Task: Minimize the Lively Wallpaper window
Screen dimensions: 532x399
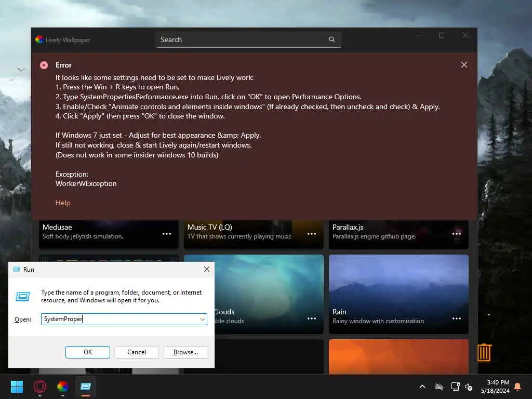Action: pyautogui.click(x=418, y=35)
